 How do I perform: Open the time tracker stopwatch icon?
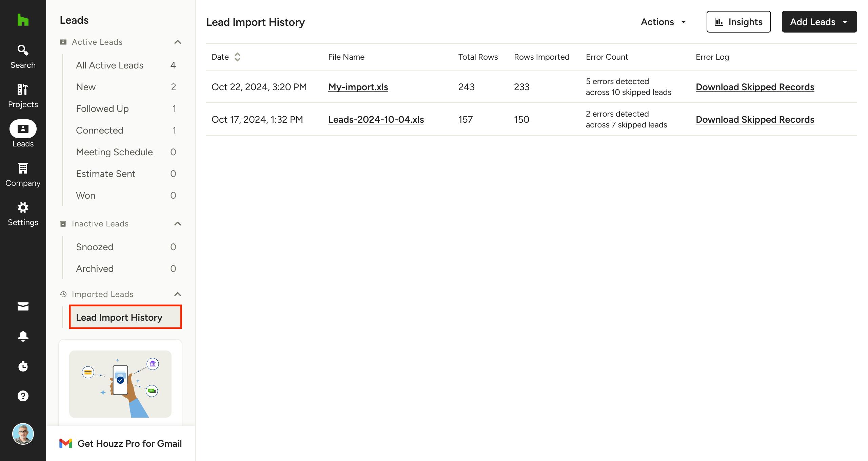coord(23,366)
